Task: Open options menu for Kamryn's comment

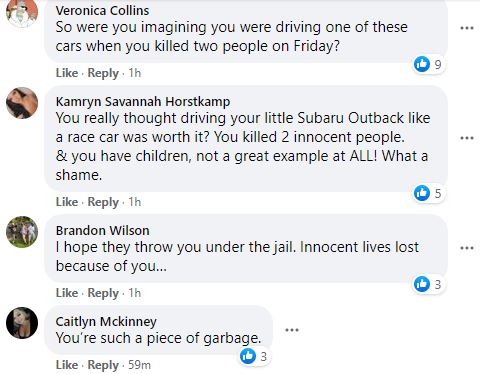Action: point(467,138)
